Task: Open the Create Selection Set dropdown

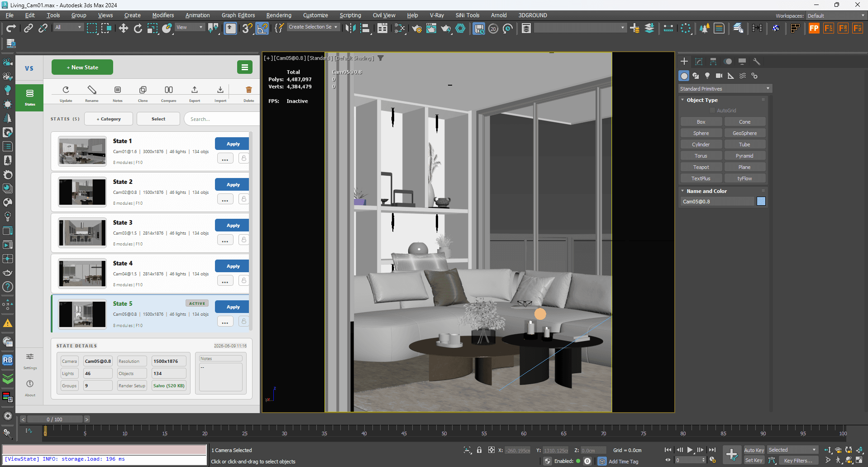Action: coord(313,27)
